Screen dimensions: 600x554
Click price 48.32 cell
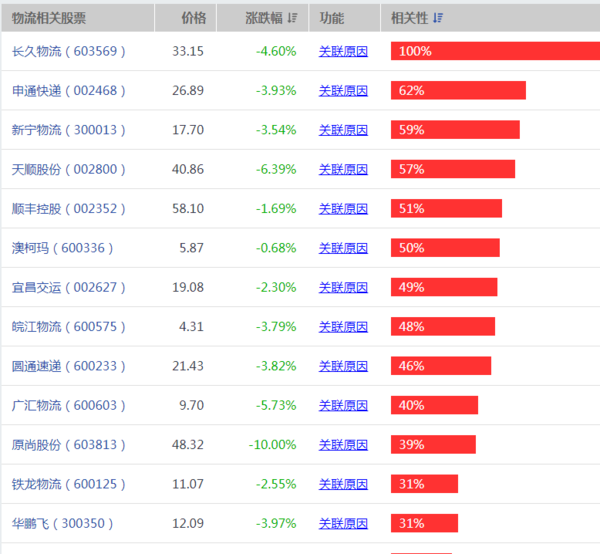[188, 445]
